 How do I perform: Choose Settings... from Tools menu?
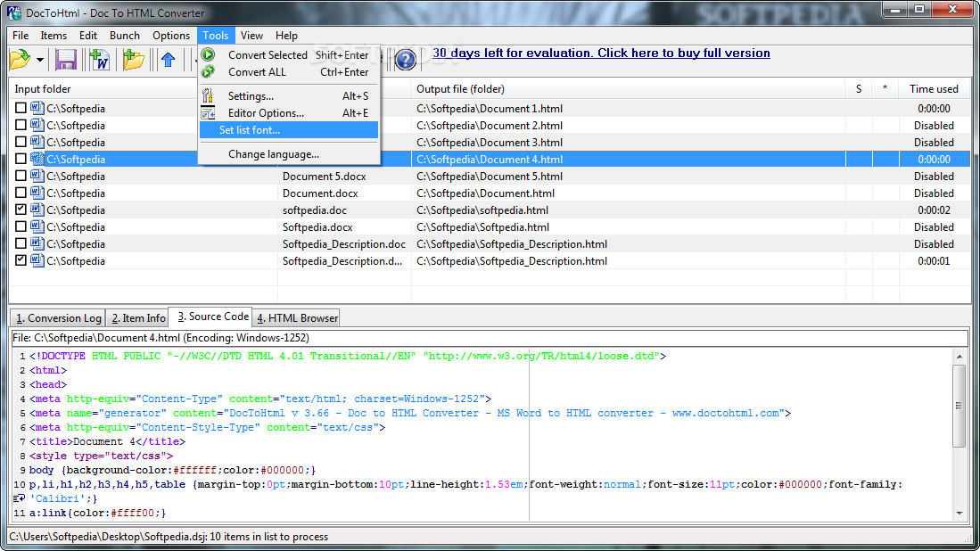click(289, 96)
